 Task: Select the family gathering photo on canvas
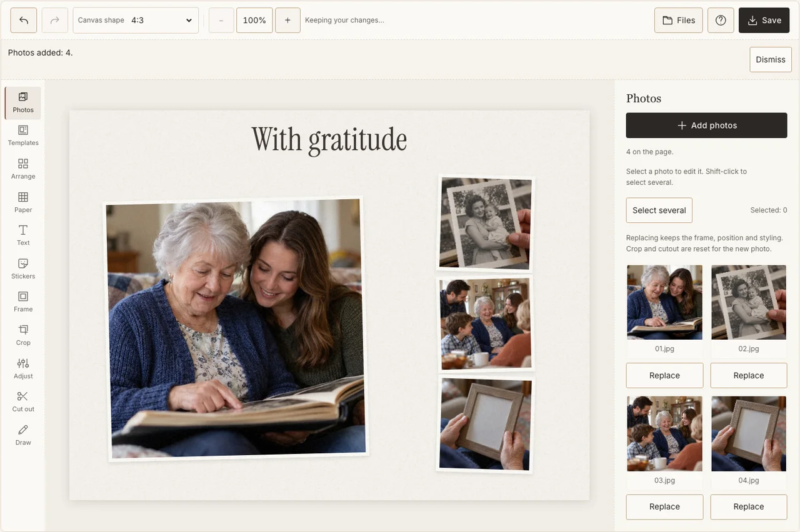pyautogui.click(x=485, y=323)
